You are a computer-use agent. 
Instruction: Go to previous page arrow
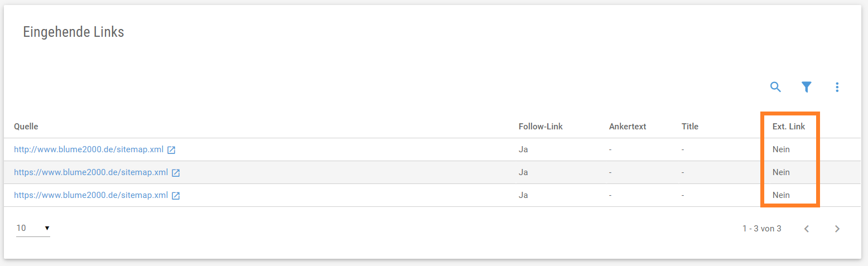coord(806,229)
